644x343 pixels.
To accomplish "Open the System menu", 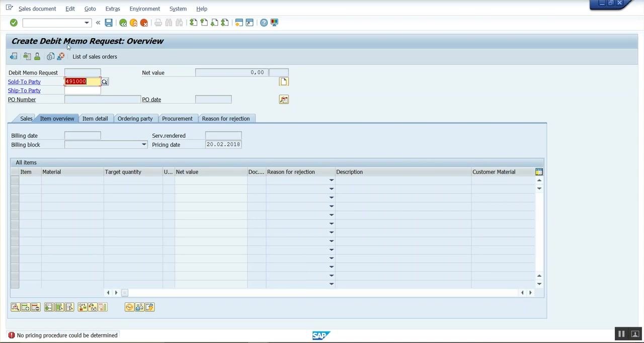I will pyautogui.click(x=178, y=9).
